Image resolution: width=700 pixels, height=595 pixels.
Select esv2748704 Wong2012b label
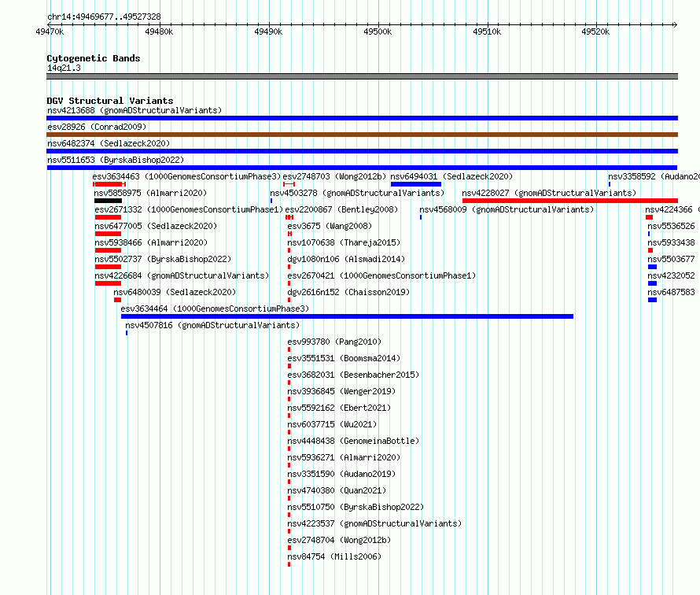pyautogui.click(x=339, y=540)
